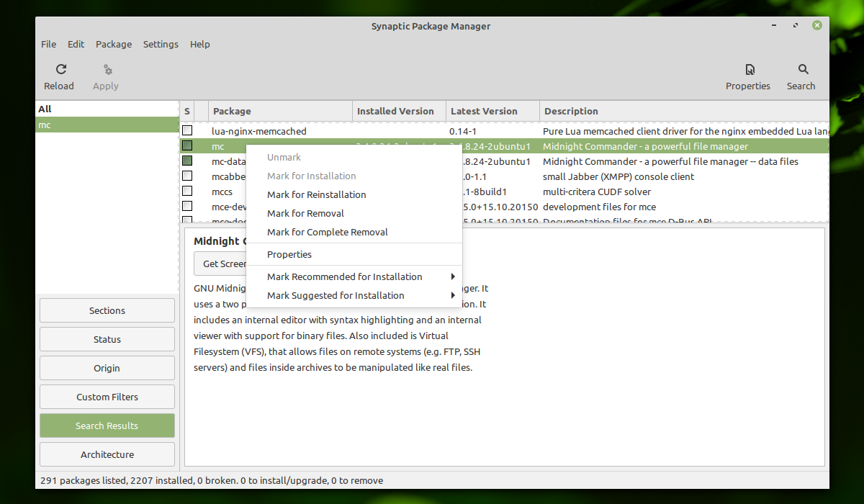Select the 'mc' search entry in sidebar
Viewport: 864px width, 504px height.
point(107,125)
